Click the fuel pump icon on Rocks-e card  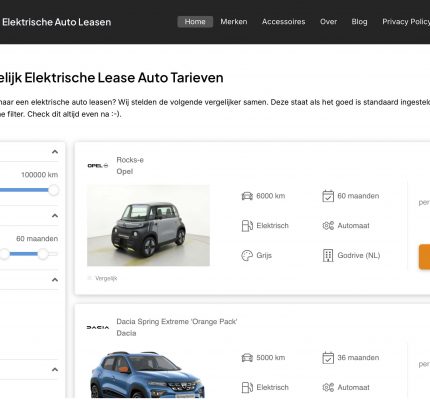coord(247,226)
